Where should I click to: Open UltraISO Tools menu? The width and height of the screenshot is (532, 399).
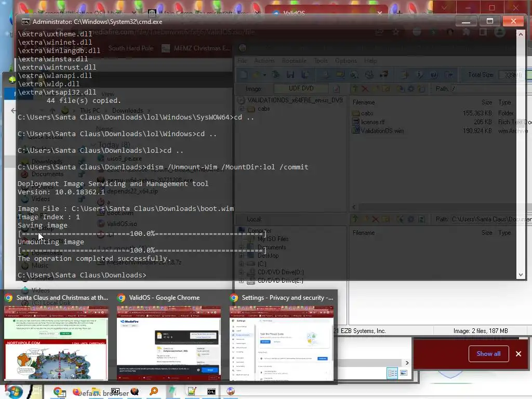coord(321,61)
